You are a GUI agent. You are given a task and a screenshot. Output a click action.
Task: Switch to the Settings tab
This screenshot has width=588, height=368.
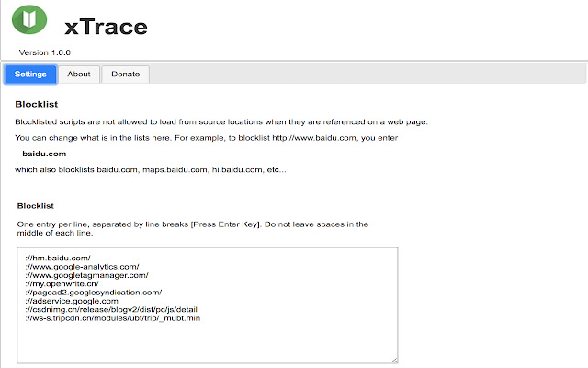point(30,74)
